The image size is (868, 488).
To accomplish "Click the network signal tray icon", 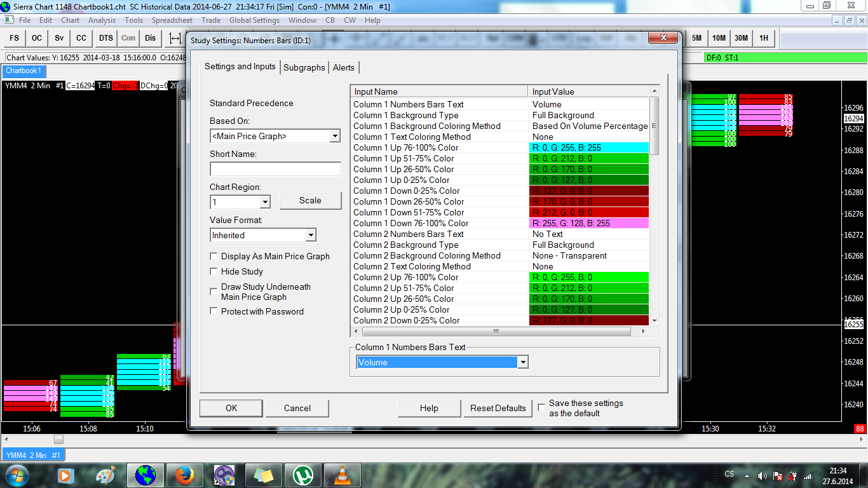I will tap(808, 475).
